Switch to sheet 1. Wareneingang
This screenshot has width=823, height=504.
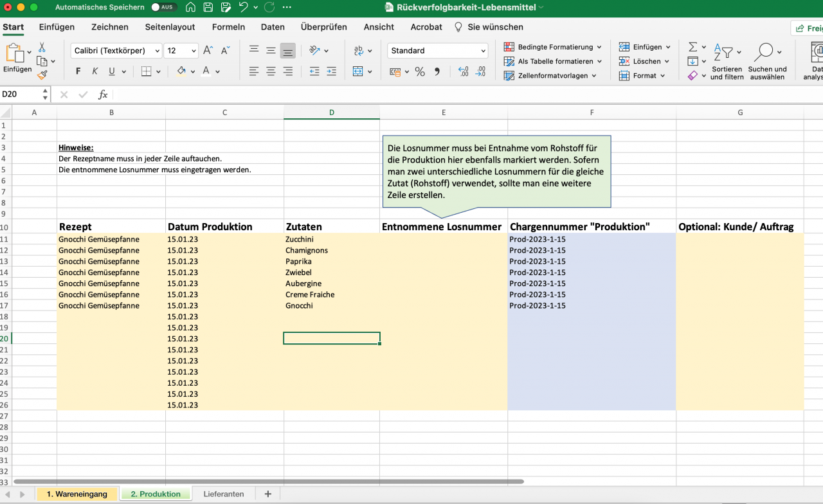pos(77,494)
